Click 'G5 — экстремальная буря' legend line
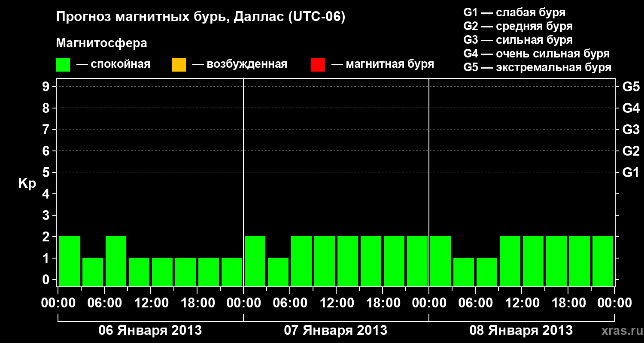 coord(538,67)
